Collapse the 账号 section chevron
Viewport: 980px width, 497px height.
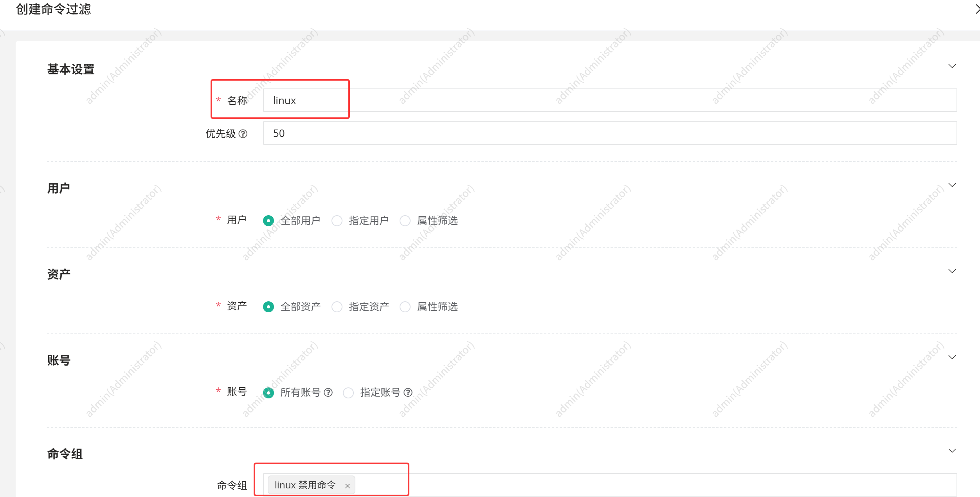click(x=952, y=357)
